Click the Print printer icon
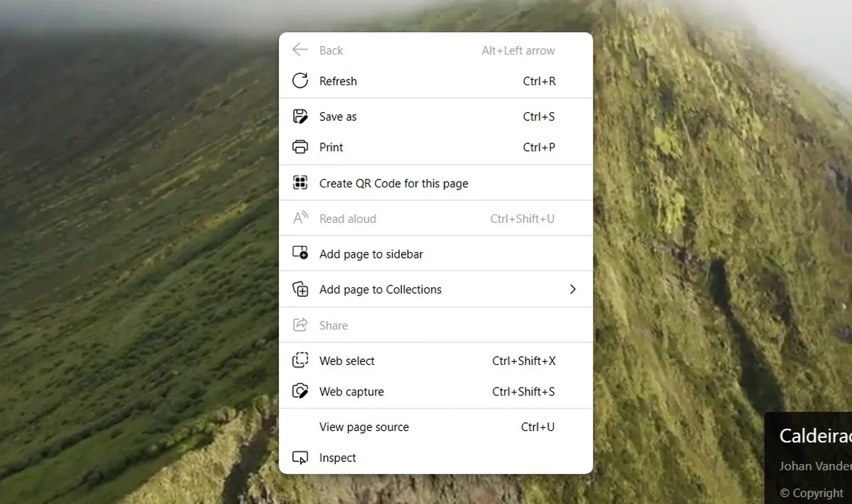Image resolution: width=852 pixels, height=504 pixels. click(x=300, y=147)
